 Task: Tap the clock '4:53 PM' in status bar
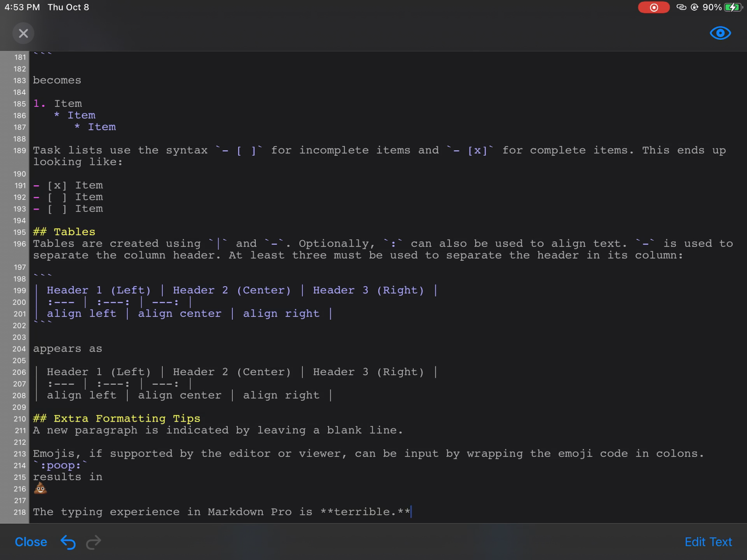(22, 7)
